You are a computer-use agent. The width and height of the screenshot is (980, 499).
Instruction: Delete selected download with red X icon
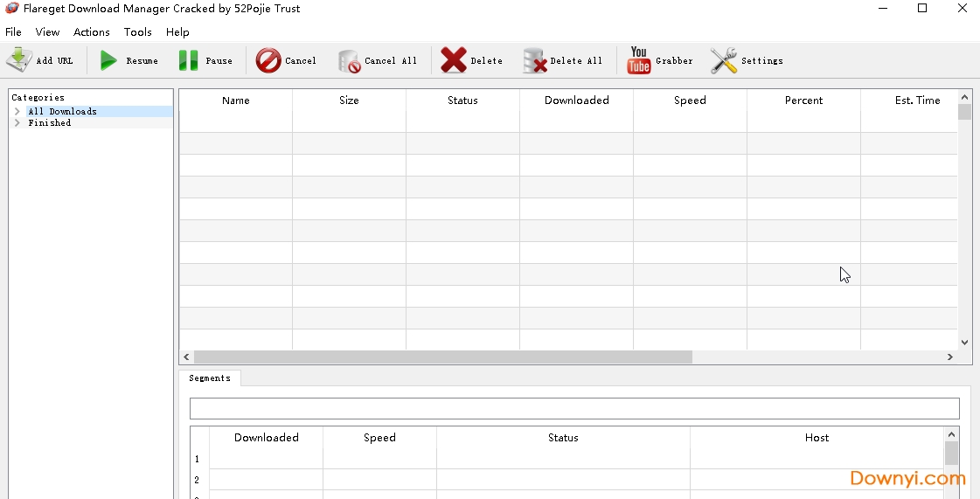(454, 60)
